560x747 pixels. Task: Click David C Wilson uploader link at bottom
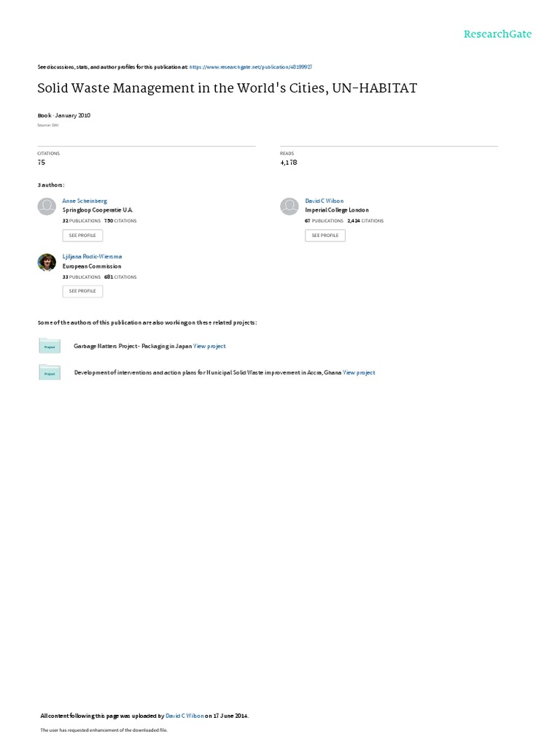[184, 716]
